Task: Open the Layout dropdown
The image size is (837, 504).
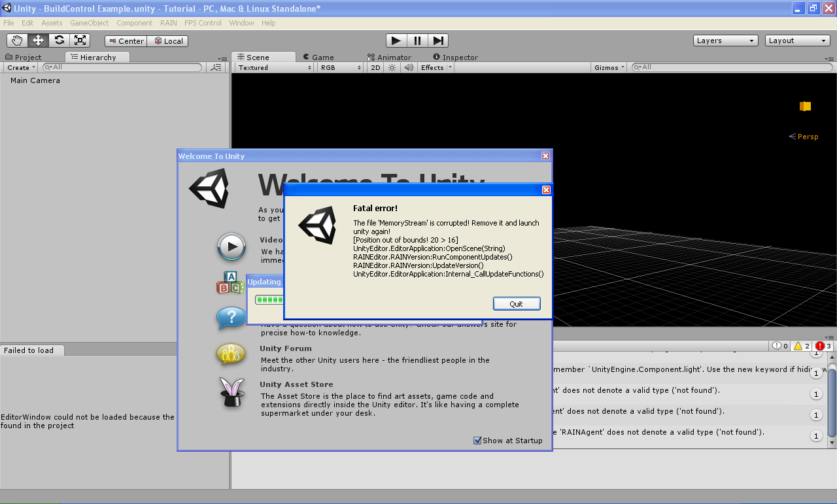Action: (x=798, y=41)
